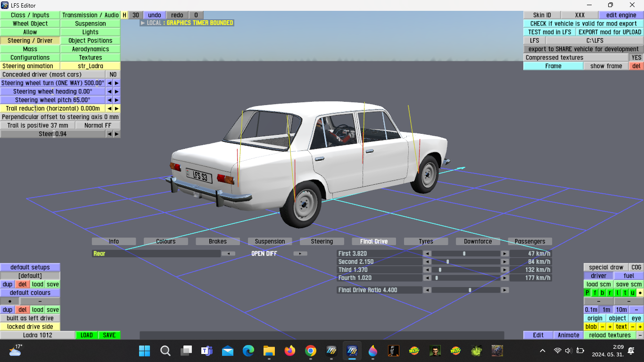Viewport: 644px width, 362px height.
Task: Toggle locked drive side
Action: pyautogui.click(x=30, y=327)
